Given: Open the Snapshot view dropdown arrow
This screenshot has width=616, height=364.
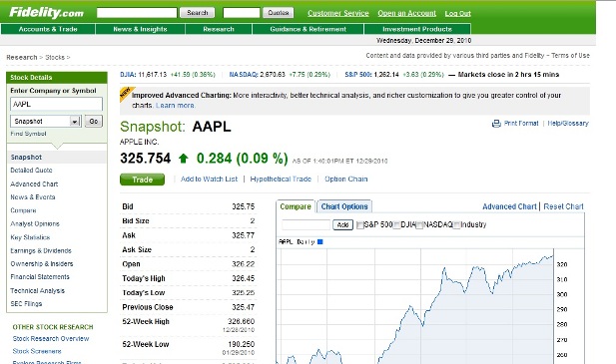Looking at the screenshot, I should [x=75, y=122].
